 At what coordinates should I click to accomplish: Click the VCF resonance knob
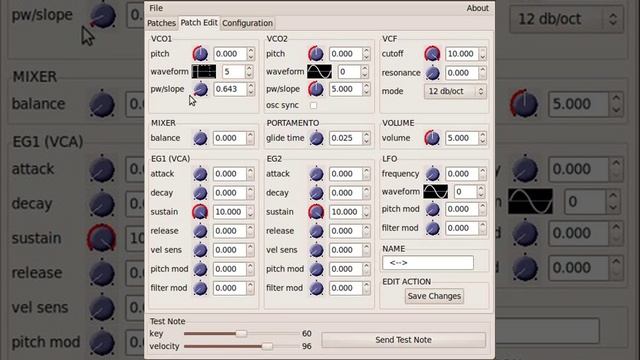coord(432,73)
